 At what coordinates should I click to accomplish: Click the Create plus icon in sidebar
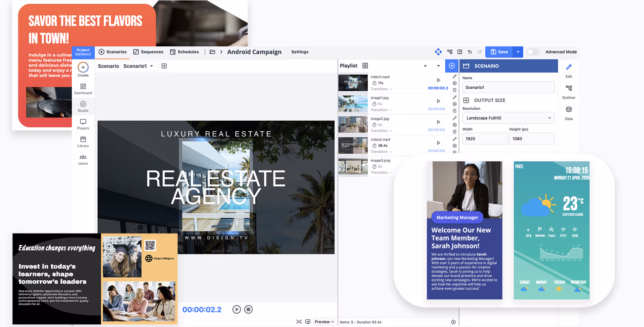point(83,68)
